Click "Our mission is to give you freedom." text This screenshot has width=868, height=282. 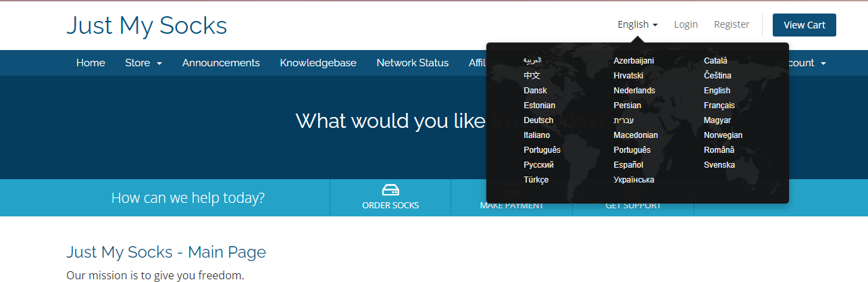155,275
